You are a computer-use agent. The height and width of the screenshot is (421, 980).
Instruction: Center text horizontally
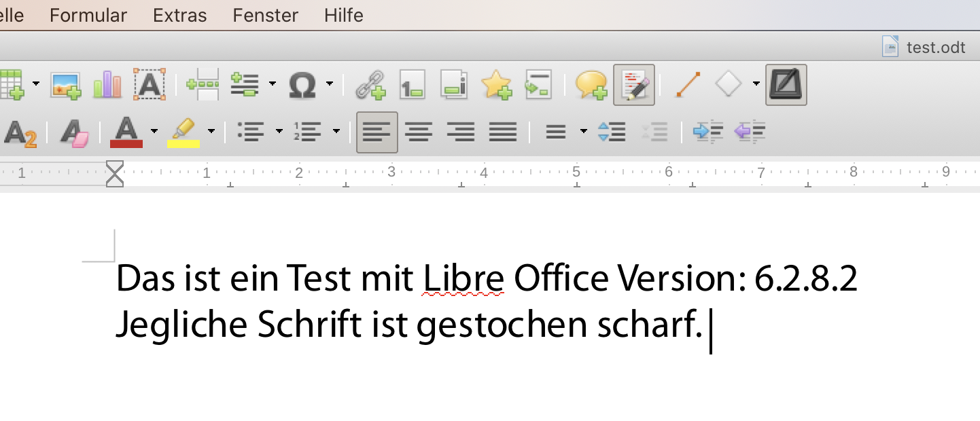pos(419,132)
